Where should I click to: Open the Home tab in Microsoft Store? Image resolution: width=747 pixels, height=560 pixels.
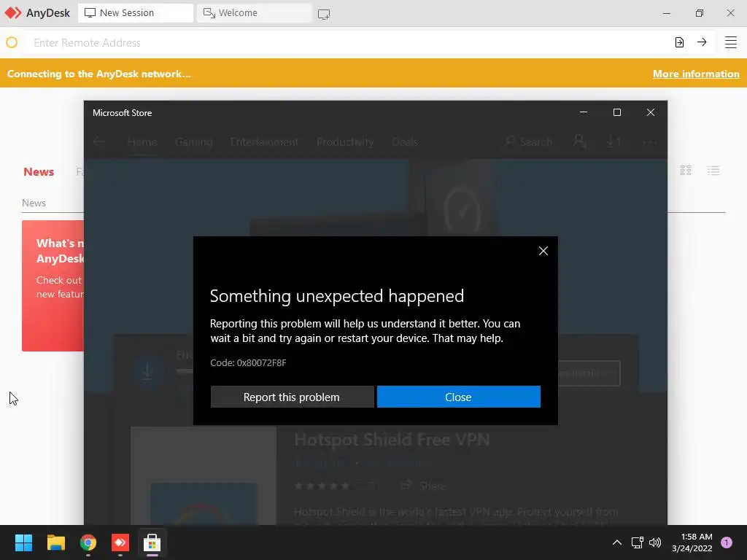click(x=142, y=142)
